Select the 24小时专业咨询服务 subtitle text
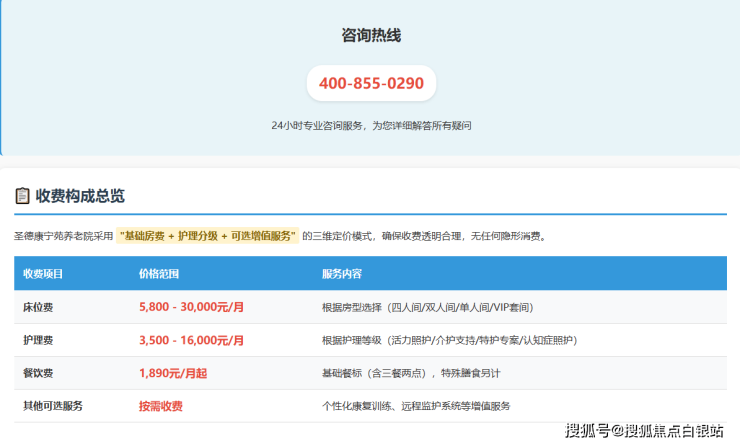740x446 pixels. click(371, 126)
